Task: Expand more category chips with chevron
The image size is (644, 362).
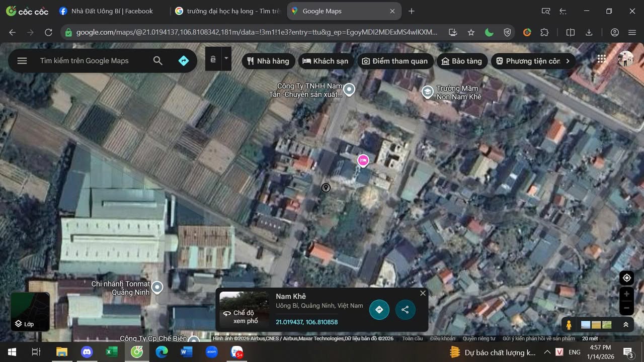Action: tap(568, 61)
